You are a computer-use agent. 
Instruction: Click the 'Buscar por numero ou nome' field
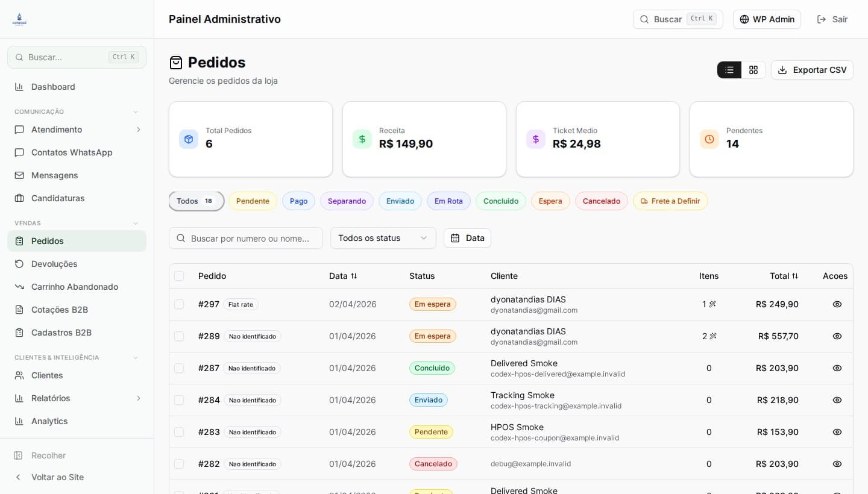[x=249, y=239]
